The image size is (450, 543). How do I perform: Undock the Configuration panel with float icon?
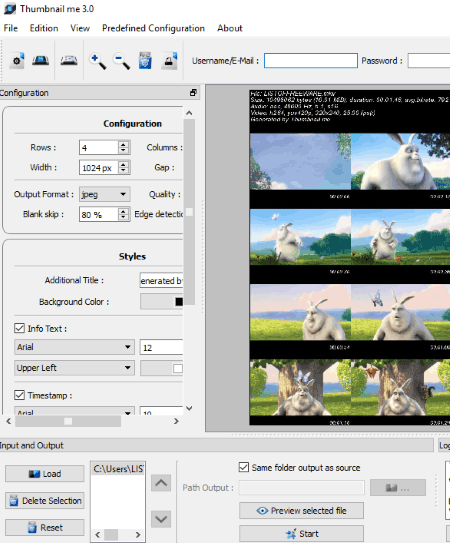[x=193, y=92]
